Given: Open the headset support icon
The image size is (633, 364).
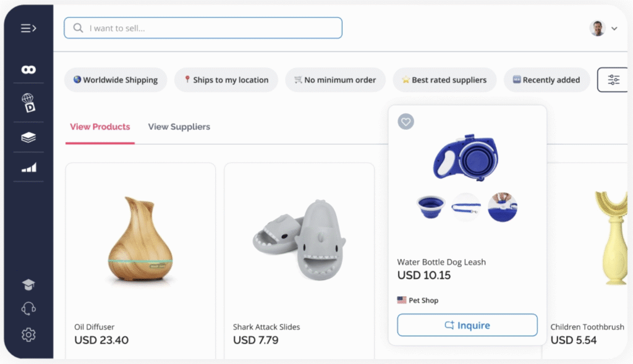Looking at the screenshot, I should 28,308.
